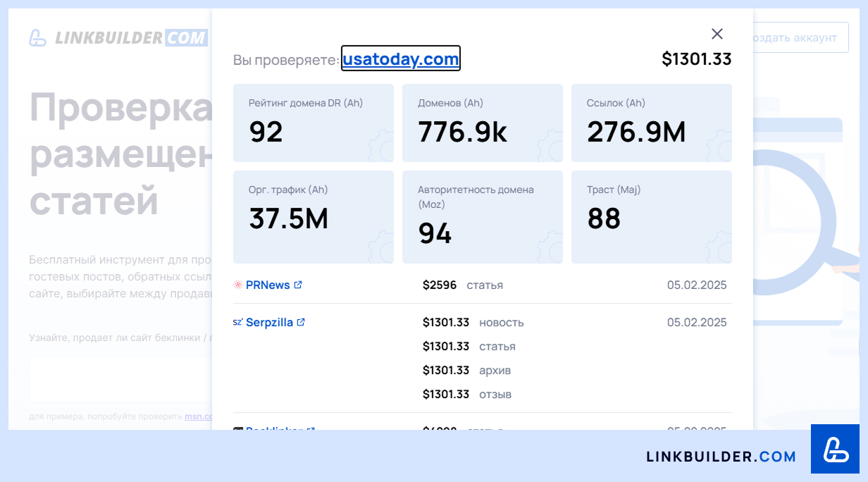868x482 pixels.
Task: Select the Ссылок (Ah) 276.9M card
Action: click(652, 123)
